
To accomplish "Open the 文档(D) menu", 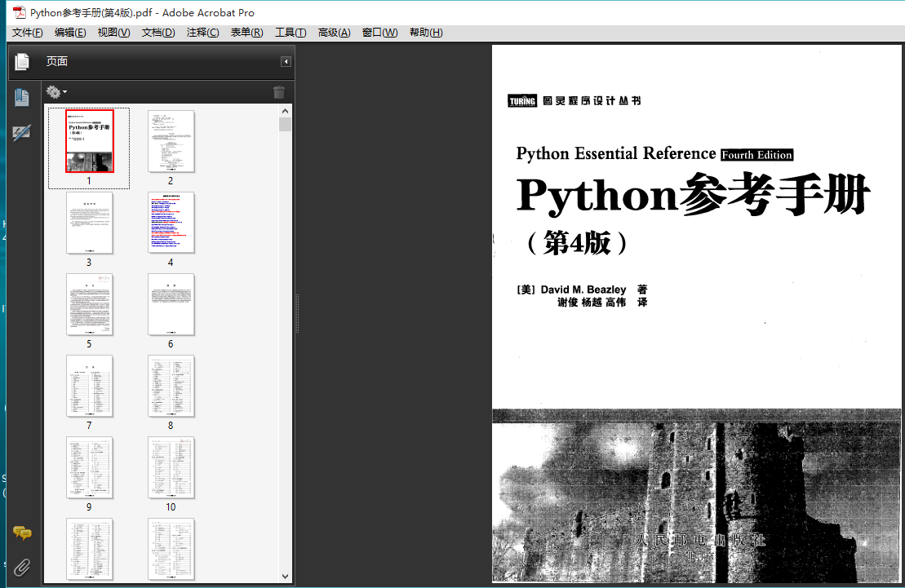I will click(x=158, y=33).
